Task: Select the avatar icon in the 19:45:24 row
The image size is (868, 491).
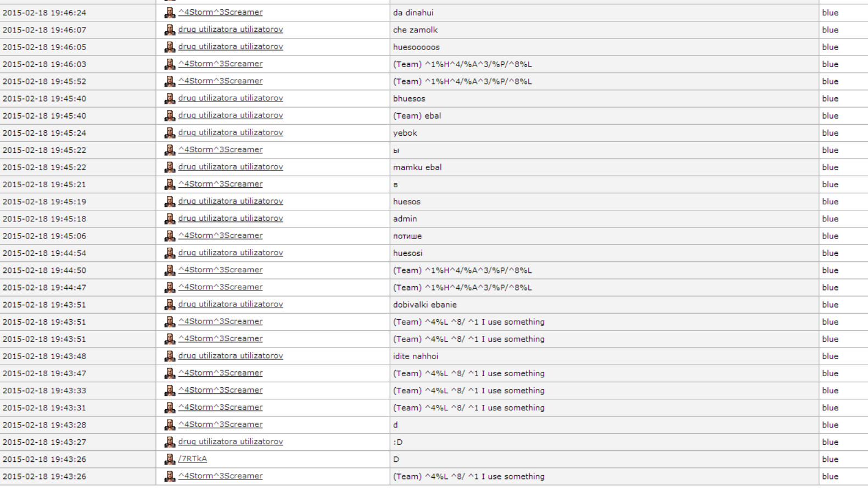Action: tap(170, 133)
